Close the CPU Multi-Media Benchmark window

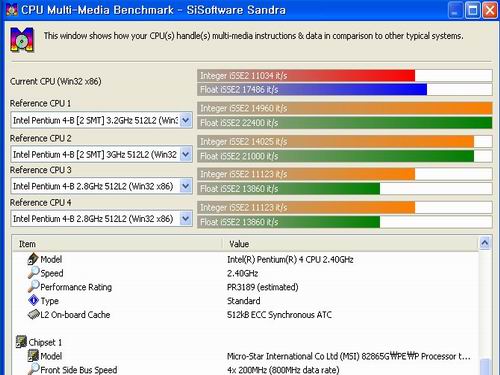pos(490,10)
